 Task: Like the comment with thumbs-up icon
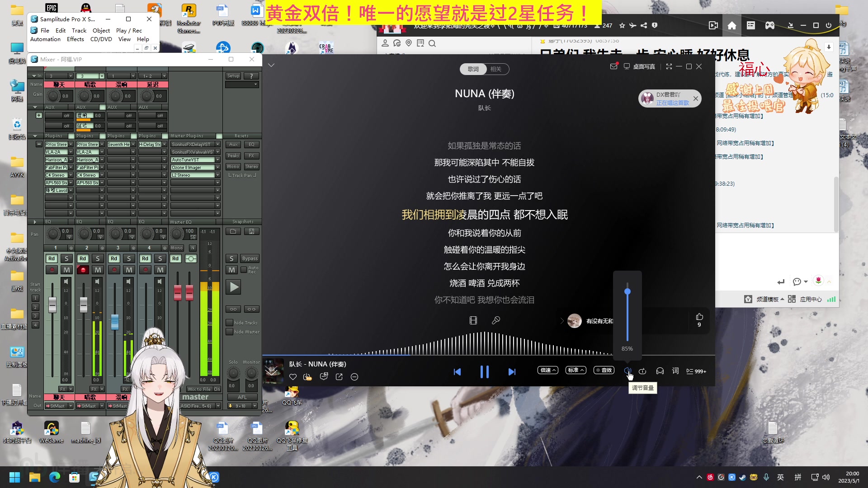point(699,317)
